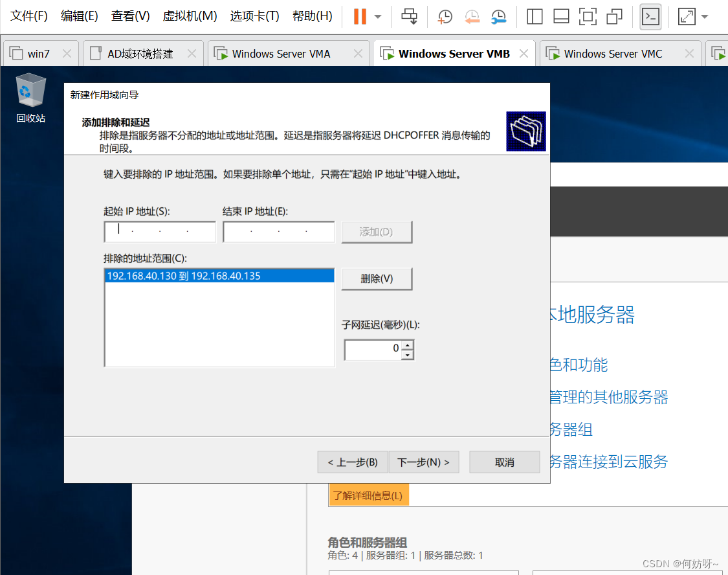The height and width of the screenshot is (575, 728).
Task: Click the 起始 IP 地址 input field
Action: click(159, 231)
